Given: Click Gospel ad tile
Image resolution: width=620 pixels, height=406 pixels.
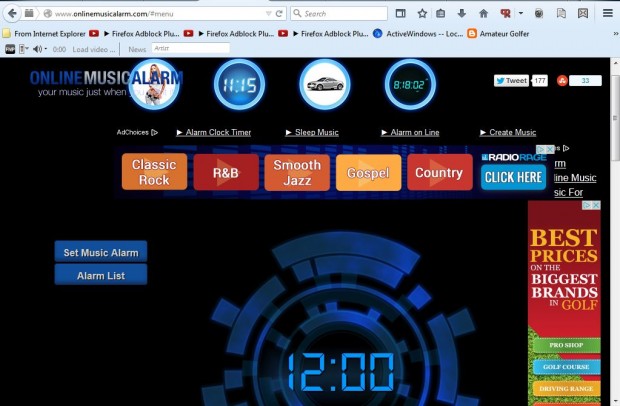Looking at the screenshot, I should [368, 173].
